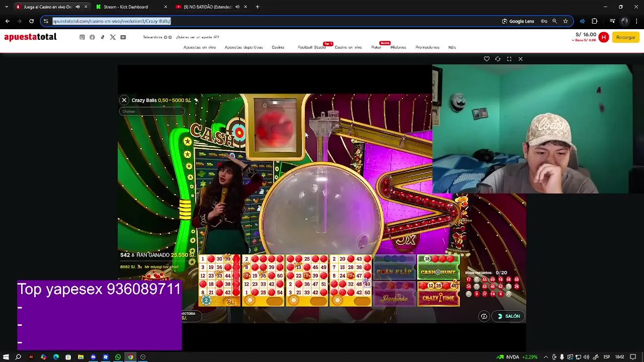Mute the Juega al Casino en vivo tab
644x362 pixels.
tap(77, 7)
